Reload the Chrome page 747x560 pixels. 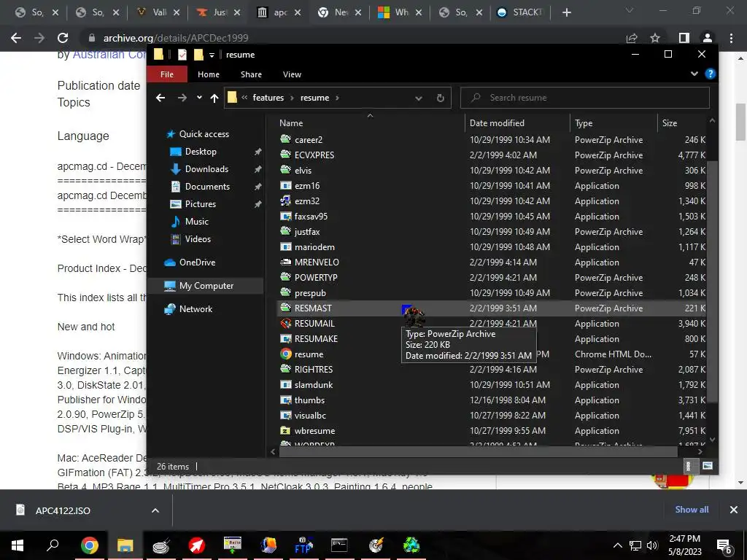point(63,38)
